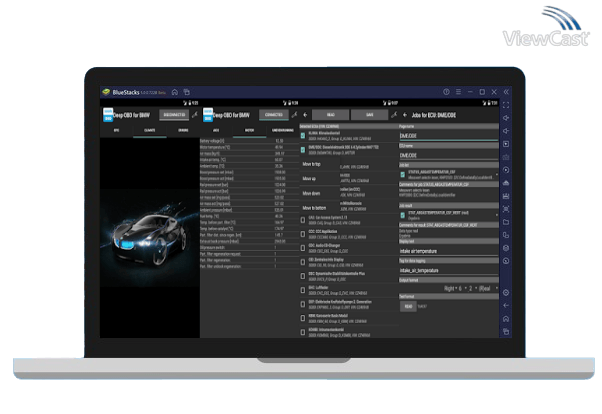Click the Page name input field
This screenshot has height=414, width=602.
coord(448,136)
